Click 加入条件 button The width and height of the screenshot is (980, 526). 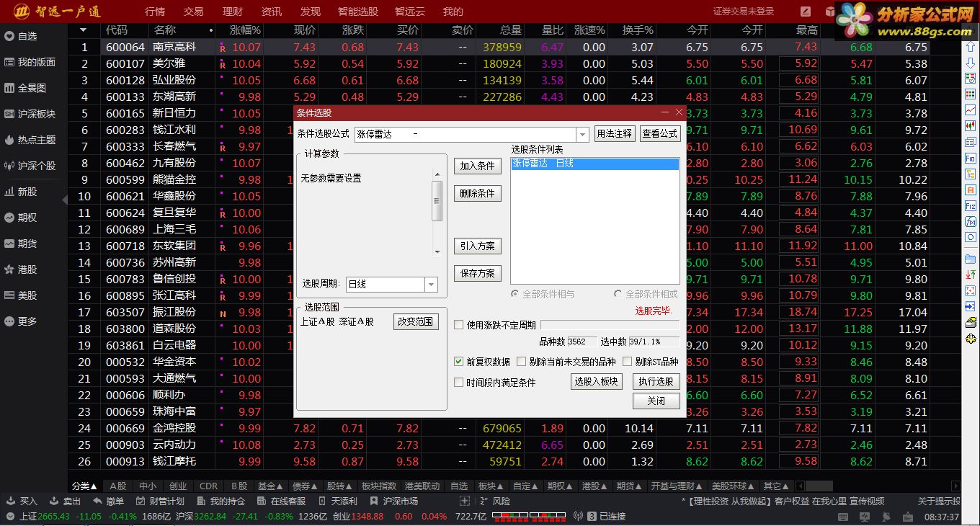point(478,166)
